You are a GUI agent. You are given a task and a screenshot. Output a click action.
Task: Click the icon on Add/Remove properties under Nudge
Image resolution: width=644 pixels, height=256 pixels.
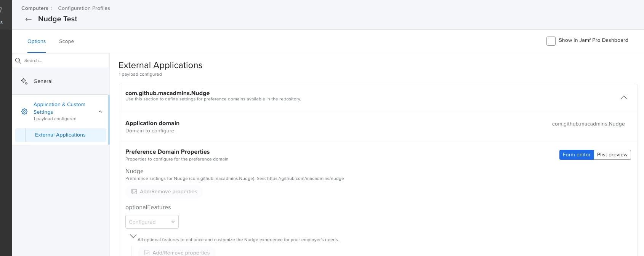pos(134,191)
